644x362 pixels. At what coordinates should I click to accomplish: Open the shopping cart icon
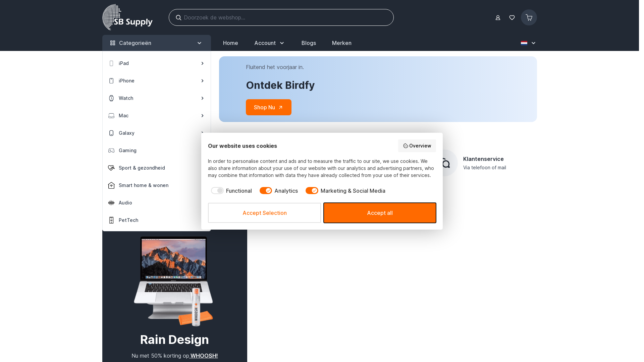tap(529, 17)
